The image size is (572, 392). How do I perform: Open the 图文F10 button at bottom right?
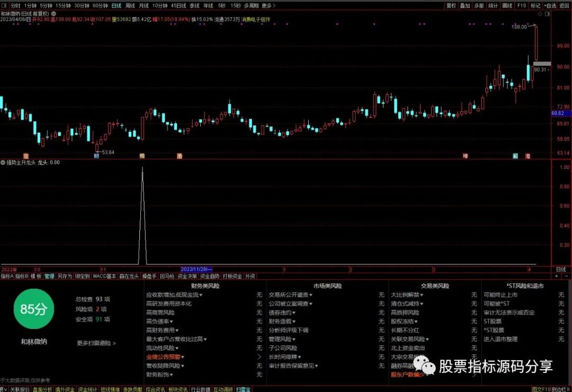[541, 389]
